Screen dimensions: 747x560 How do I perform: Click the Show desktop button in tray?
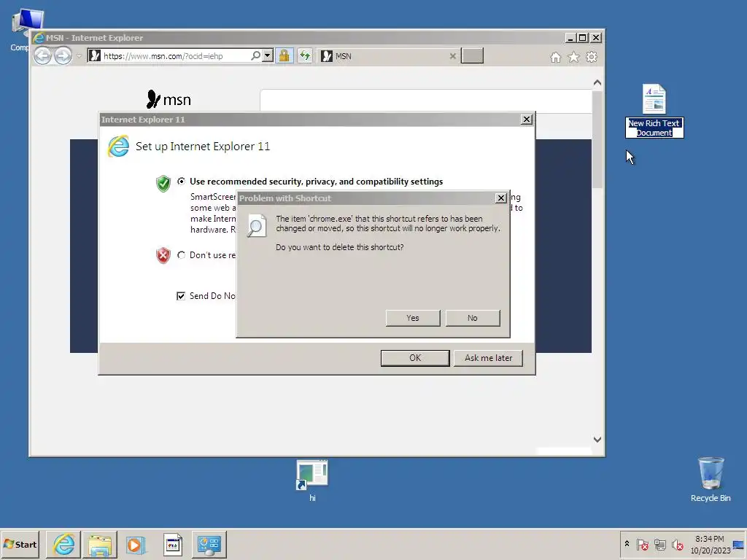pyautogui.click(x=739, y=544)
